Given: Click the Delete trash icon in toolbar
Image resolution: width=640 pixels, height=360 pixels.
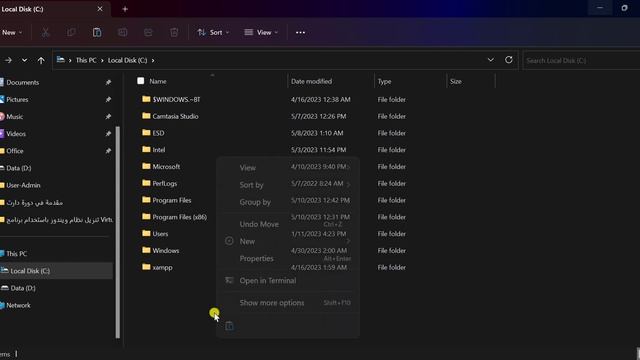Looking at the screenshot, I should click(174, 33).
